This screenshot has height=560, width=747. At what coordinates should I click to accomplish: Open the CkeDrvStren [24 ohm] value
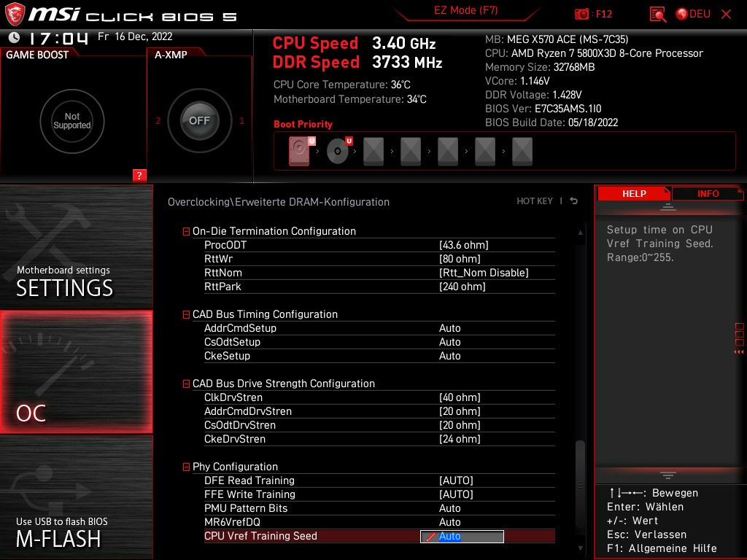coord(460,439)
